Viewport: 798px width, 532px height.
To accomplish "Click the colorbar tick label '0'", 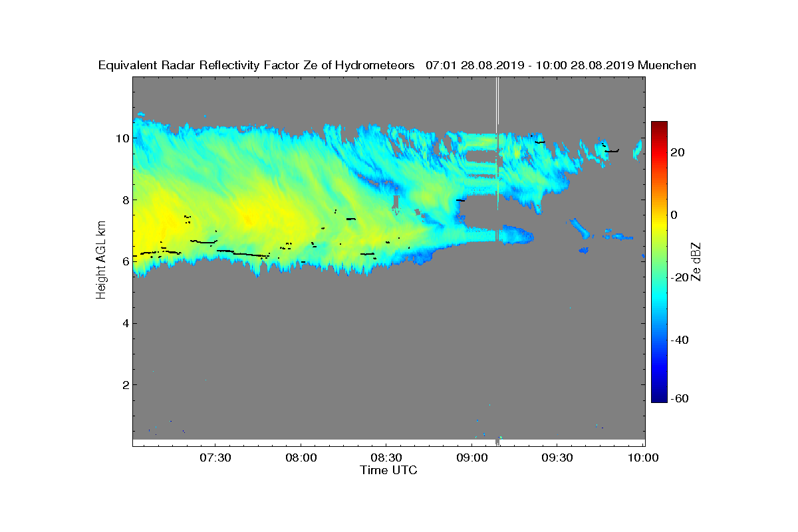I will 674,215.
